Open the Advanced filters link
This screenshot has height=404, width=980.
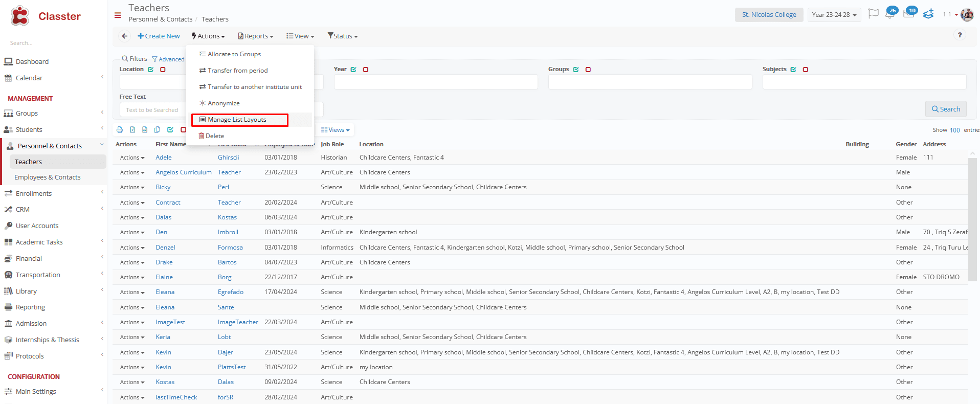tap(168, 59)
